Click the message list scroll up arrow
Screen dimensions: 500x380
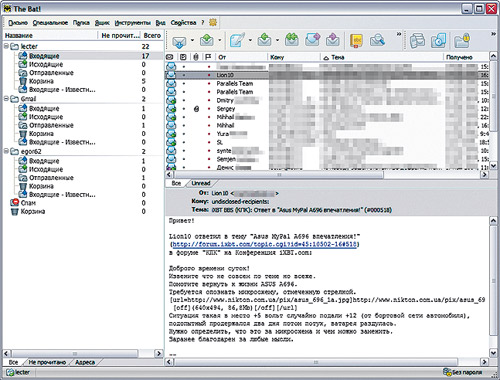click(x=493, y=56)
